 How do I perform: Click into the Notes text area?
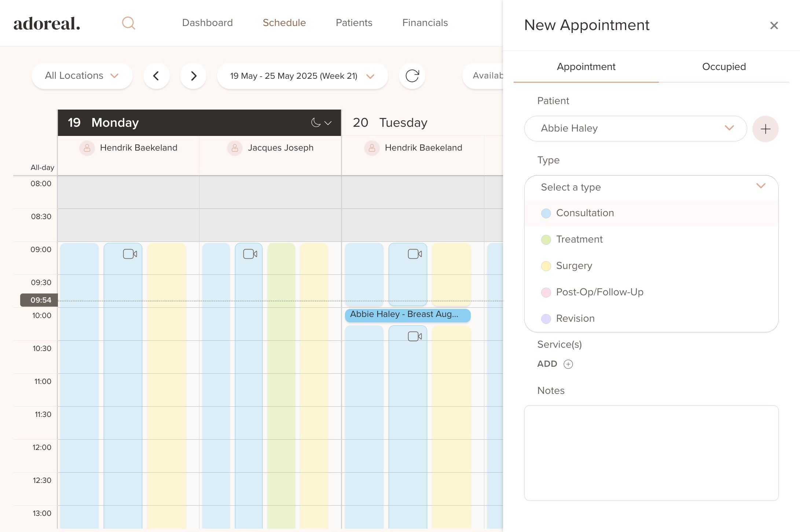[x=651, y=452]
